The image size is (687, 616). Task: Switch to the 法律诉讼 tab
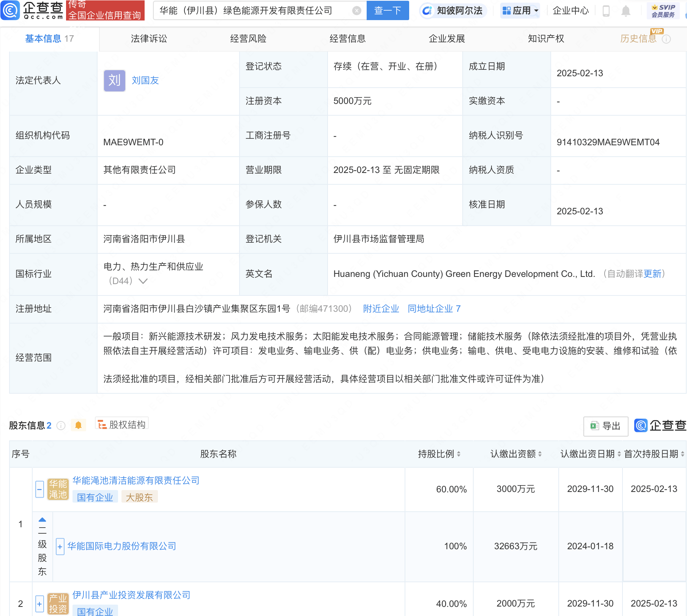(x=148, y=38)
